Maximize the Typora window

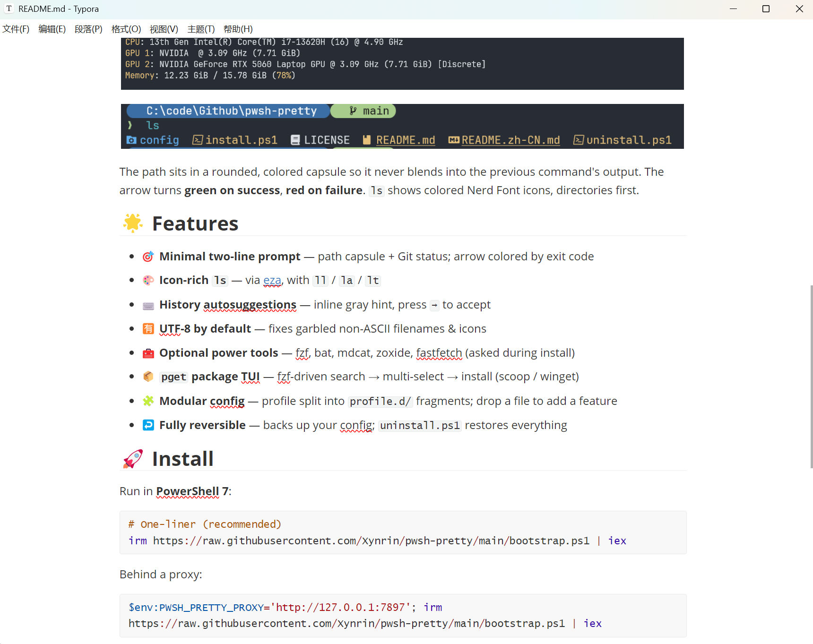(x=766, y=9)
